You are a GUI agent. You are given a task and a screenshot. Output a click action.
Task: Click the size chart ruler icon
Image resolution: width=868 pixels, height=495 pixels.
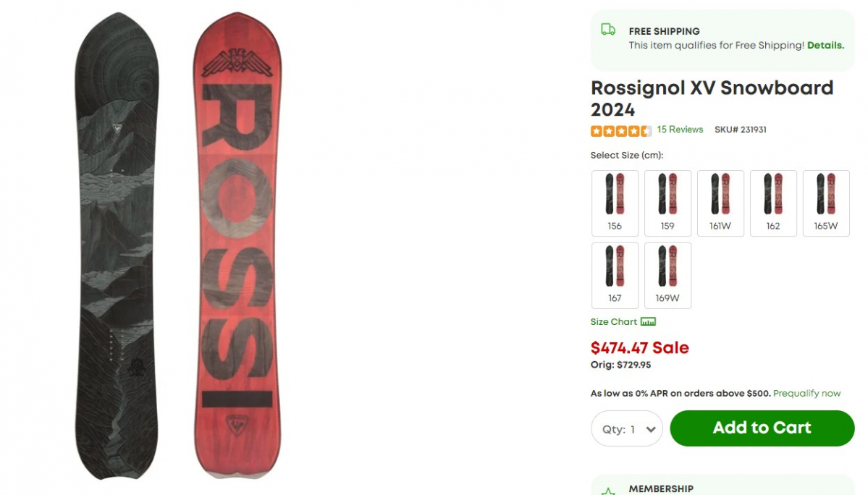pos(648,322)
